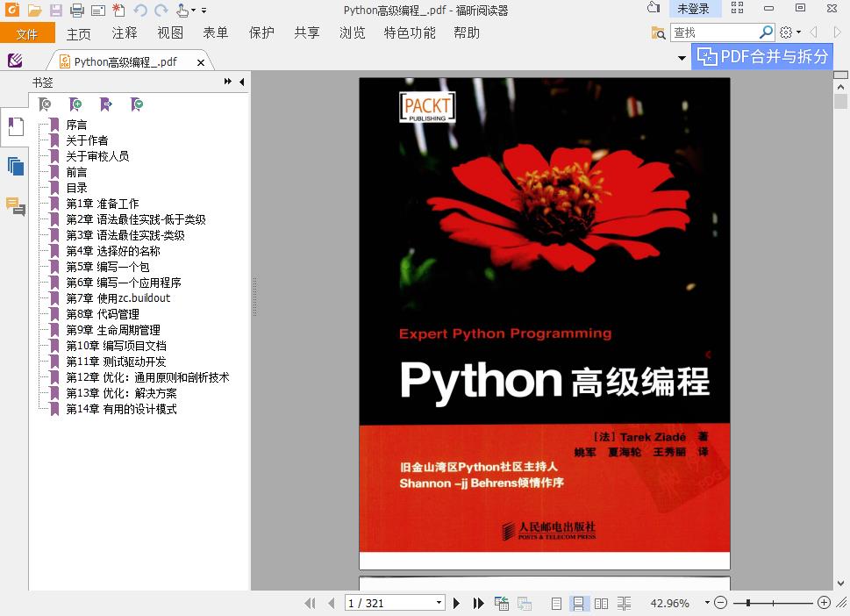Click the book cover page in document view
The height and width of the screenshot is (616, 850).
click(544, 323)
